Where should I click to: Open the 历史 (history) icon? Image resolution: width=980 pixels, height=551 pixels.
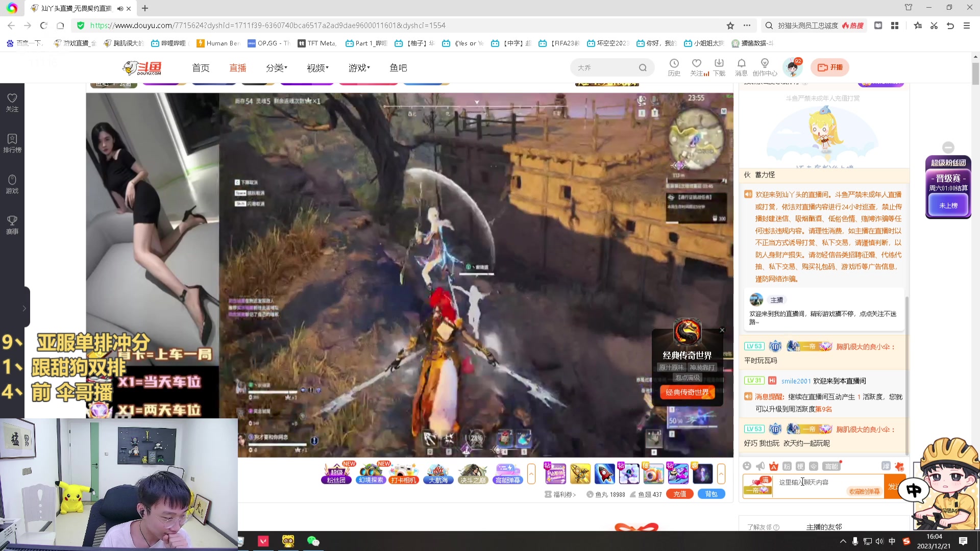(674, 67)
